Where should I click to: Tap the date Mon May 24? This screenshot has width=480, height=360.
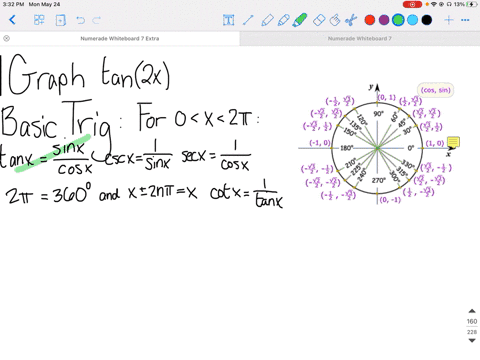44,4
